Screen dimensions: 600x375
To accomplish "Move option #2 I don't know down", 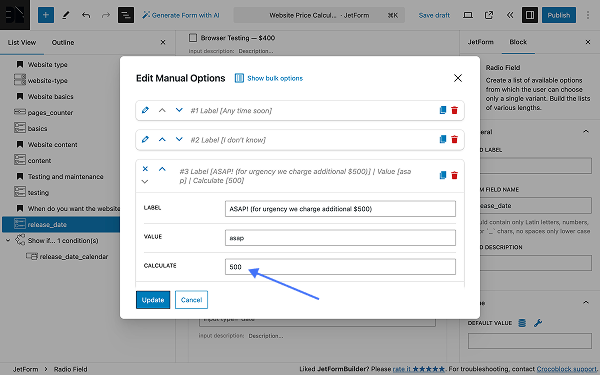I will [x=179, y=139].
